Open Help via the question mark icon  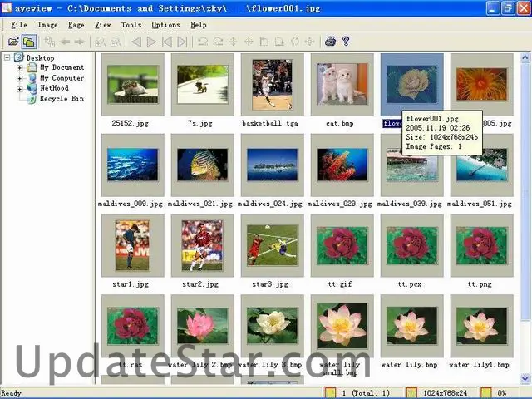click(346, 41)
